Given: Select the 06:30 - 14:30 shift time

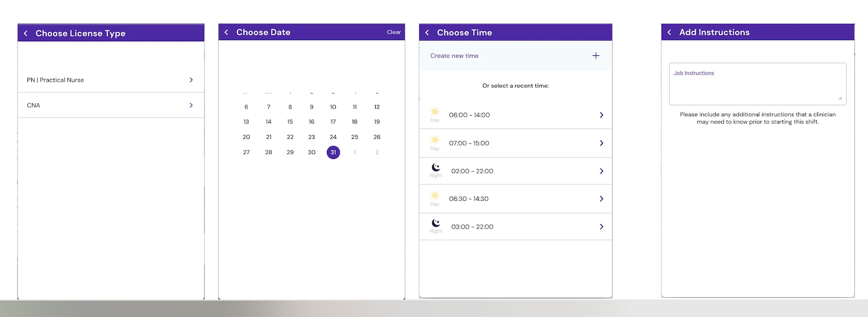Looking at the screenshot, I should coord(516,199).
